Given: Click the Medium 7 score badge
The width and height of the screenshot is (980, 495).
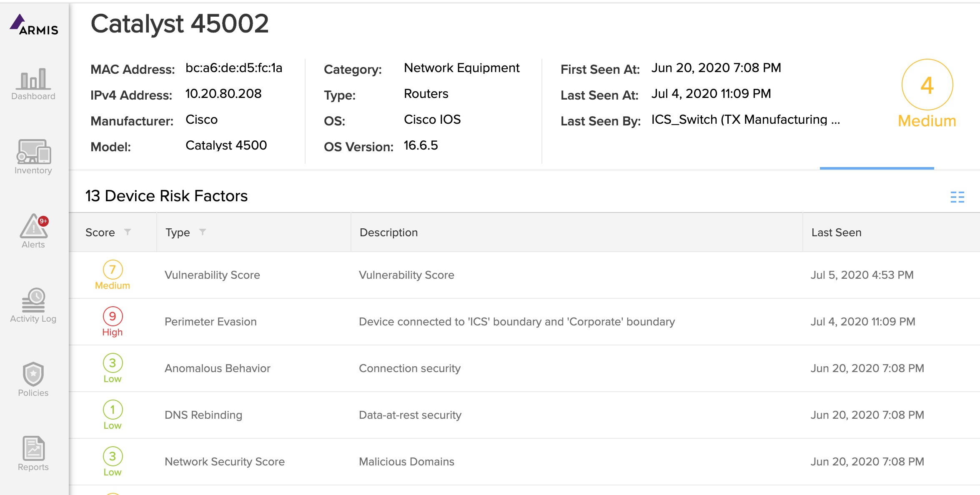Looking at the screenshot, I should [x=113, y=275].
